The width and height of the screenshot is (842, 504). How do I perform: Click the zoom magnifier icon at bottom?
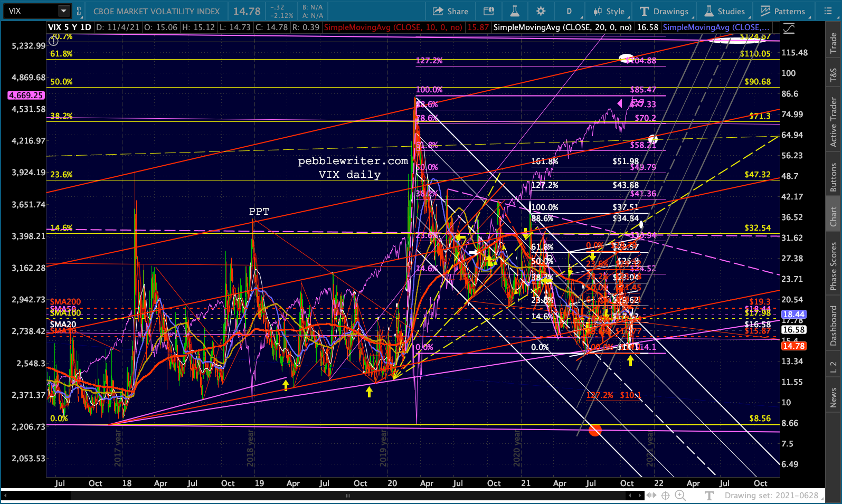[680, 496]
